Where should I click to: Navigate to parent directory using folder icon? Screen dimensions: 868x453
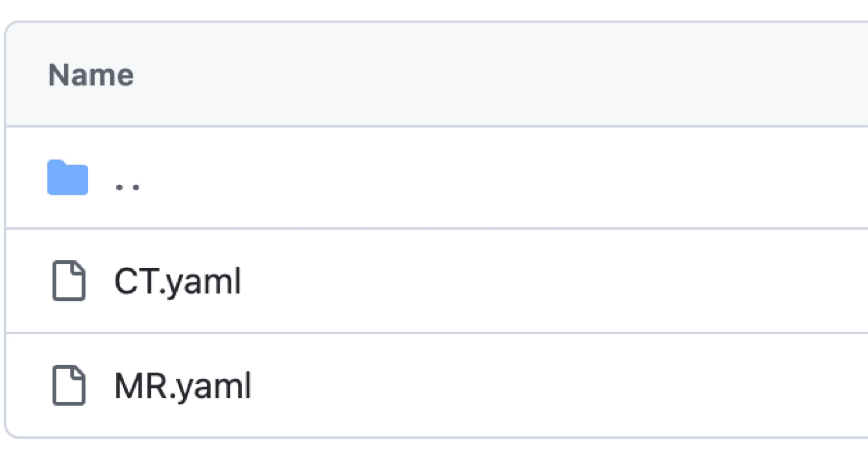pyautogui.click(x=68, y=177)
